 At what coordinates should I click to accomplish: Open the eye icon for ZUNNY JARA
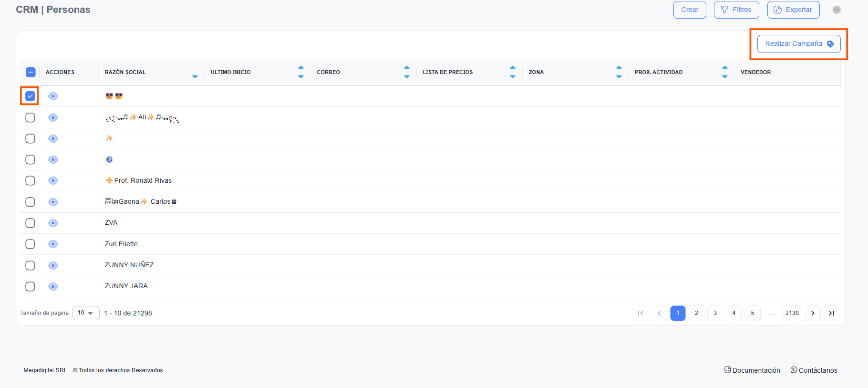point(53,286)
